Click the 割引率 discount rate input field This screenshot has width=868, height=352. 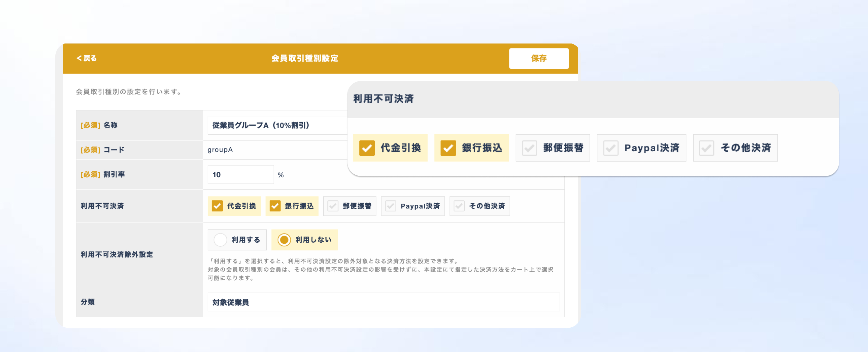click(x=240, y=174)
